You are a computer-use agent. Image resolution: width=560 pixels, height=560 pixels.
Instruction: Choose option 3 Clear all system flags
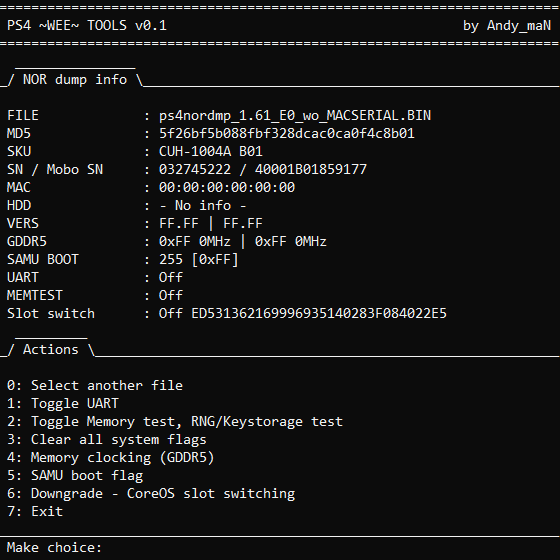(x=107, y=440)
